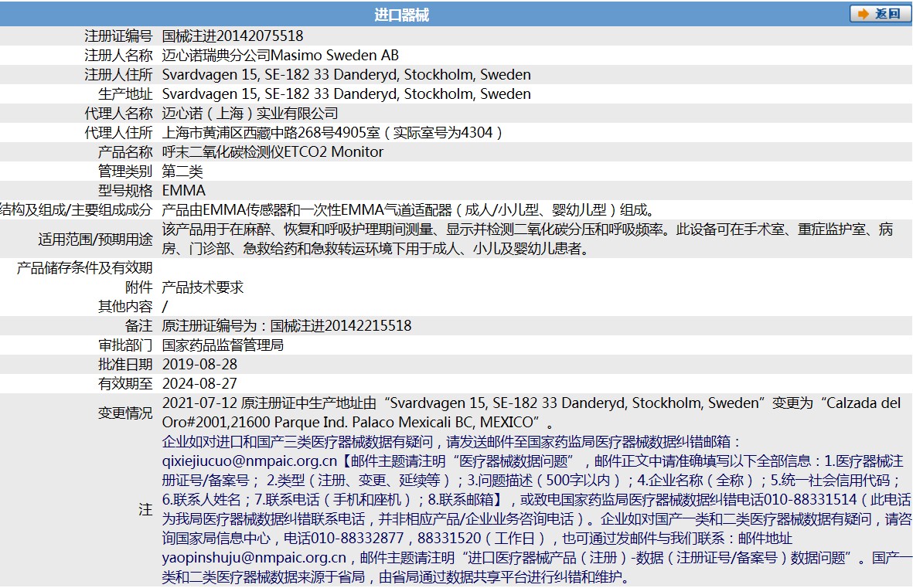The height and width of the screenshot is (588, 913).
Task: Click expiry date 2024-08-27
Action: click(199, 384)
